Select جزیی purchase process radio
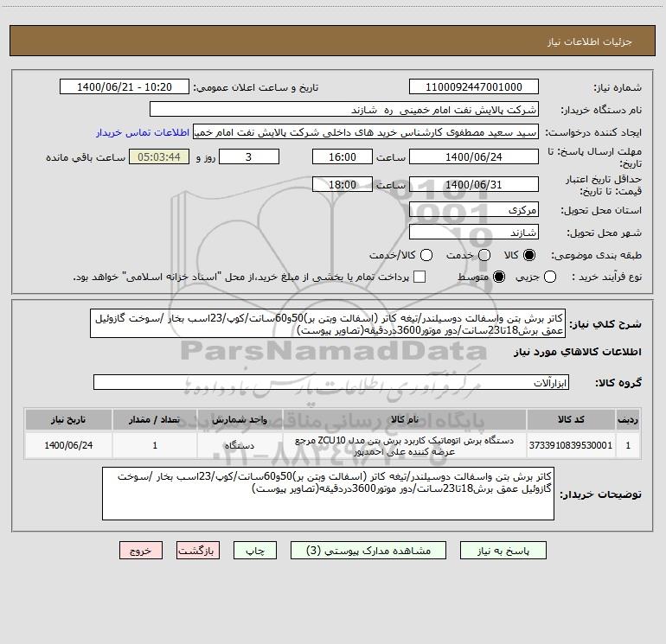The image size is (666, 644). coord(550,277)
